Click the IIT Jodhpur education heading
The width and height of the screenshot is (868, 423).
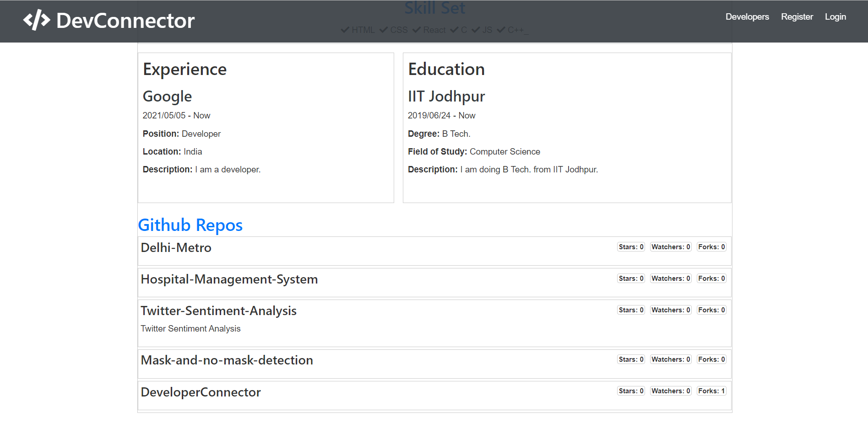click(446, 96)
